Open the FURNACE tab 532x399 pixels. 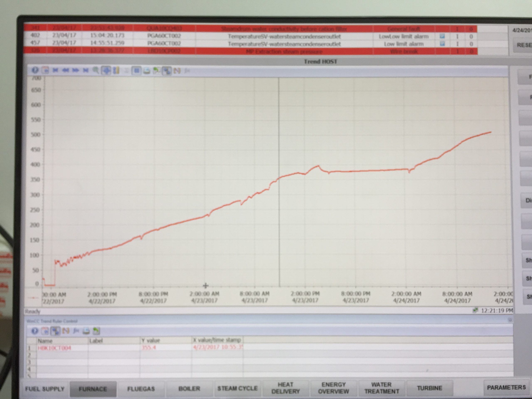[x=93, y=389]
